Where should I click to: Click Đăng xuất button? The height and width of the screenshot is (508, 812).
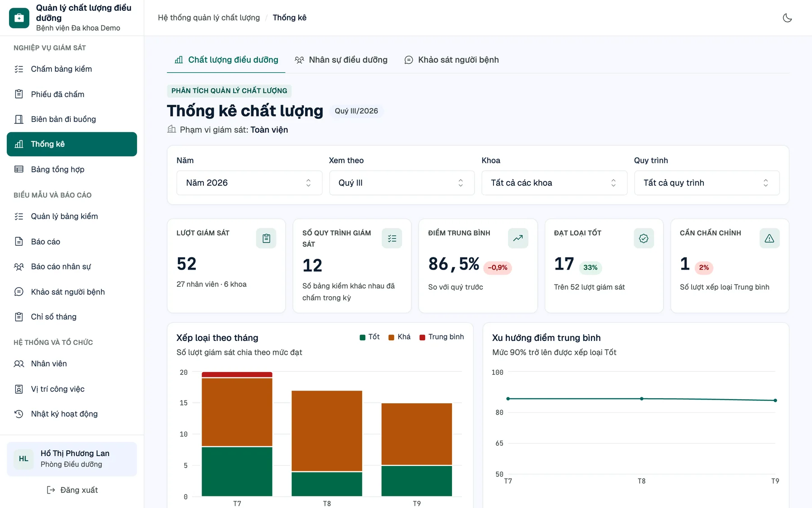coord(72,490)
